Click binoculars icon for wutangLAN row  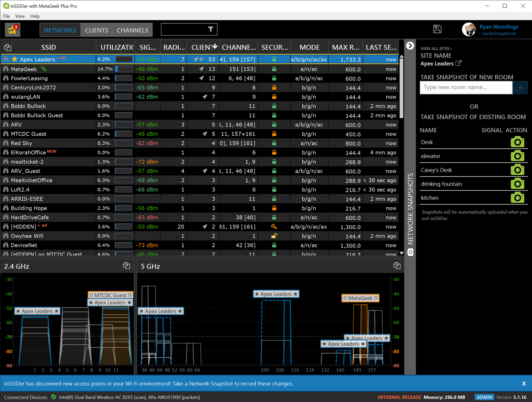pos(6,97)
